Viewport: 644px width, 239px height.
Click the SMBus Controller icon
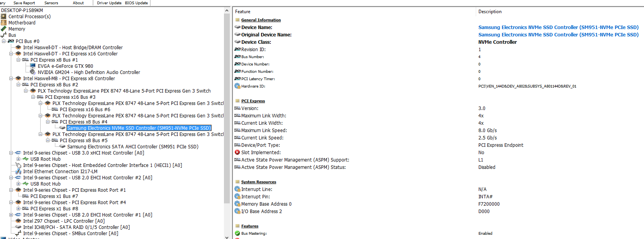coord(18,234)
